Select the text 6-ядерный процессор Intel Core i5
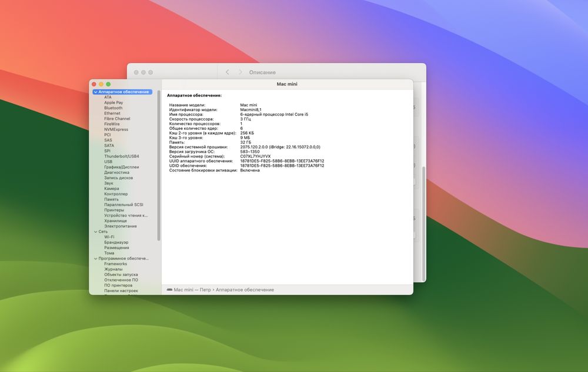 point(274,115)
